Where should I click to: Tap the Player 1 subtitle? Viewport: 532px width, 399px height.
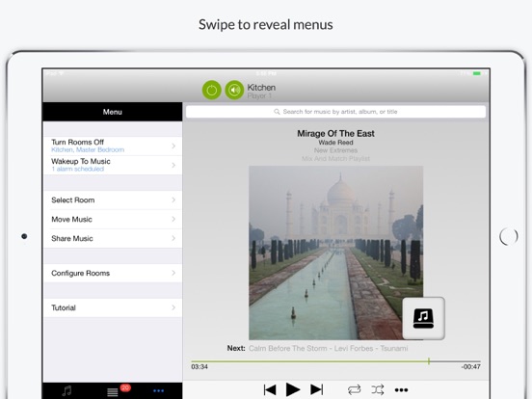click(259, 96)
